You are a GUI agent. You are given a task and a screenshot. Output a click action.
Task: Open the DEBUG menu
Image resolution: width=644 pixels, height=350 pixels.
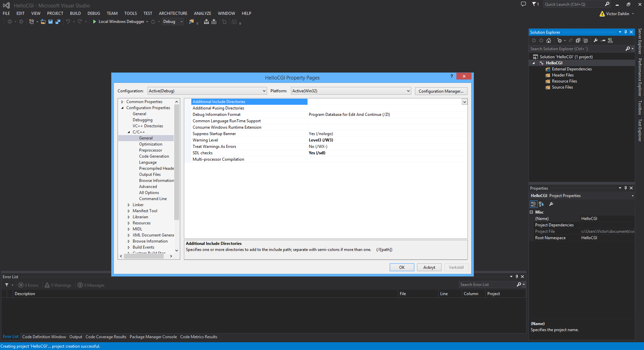pyautogui.click(x=94, y=13)
